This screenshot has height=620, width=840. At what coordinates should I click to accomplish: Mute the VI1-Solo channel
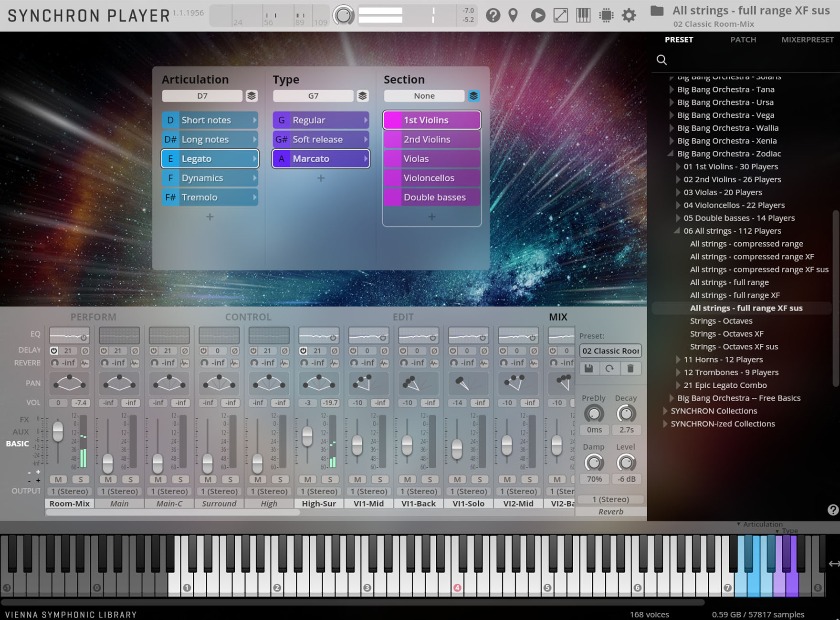[457, 479]
